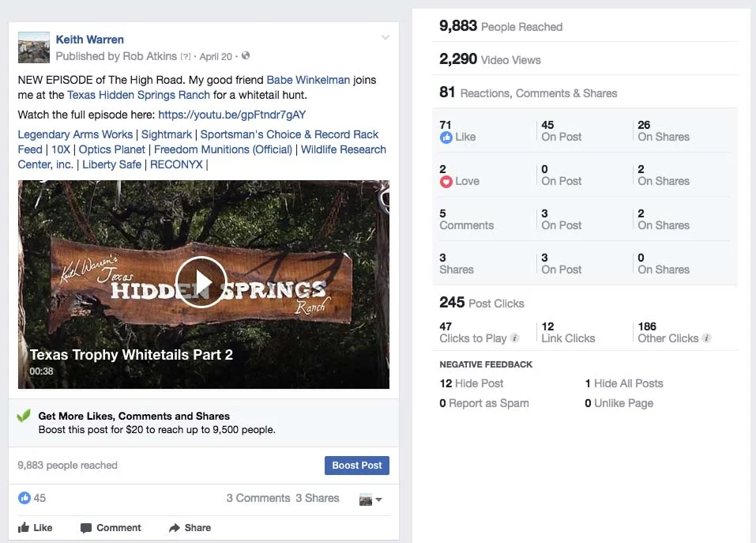
Task: Click the 5 Comments stat row
Action: (467, 220)
